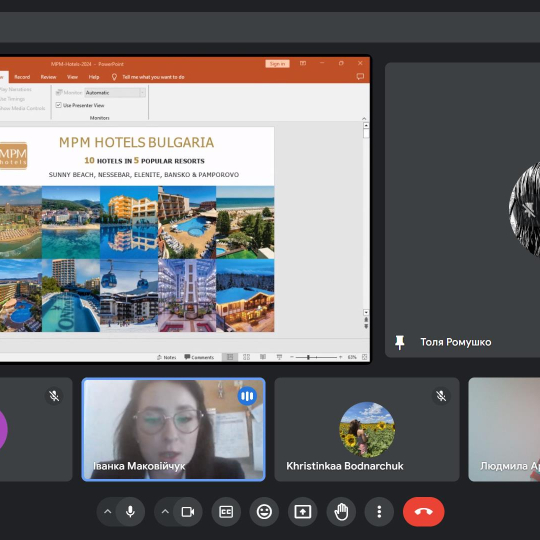This screenshot has height=540, width=540.
Task: Select the gondola lift ski photo on the slide
Action: coord(129,295)
